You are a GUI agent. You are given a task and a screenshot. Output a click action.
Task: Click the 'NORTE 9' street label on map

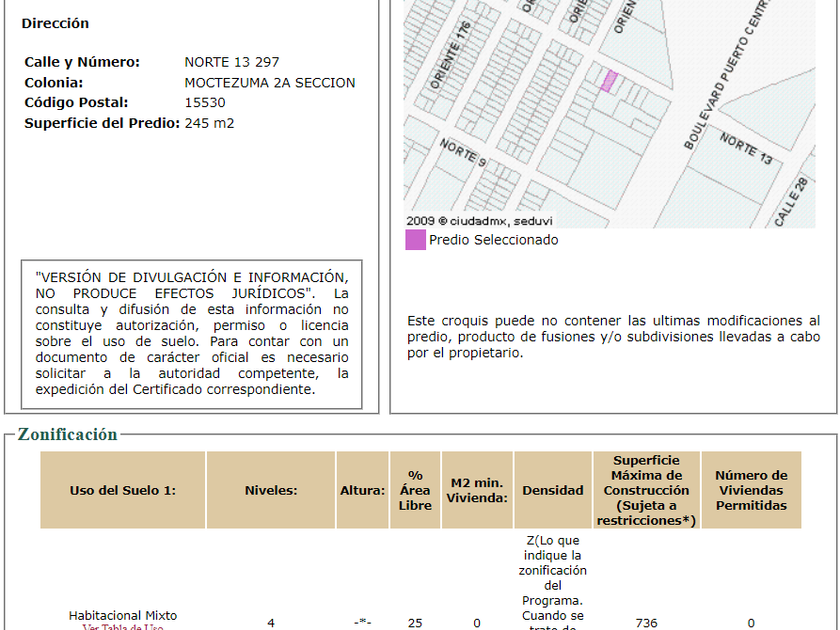pos(463,153)
